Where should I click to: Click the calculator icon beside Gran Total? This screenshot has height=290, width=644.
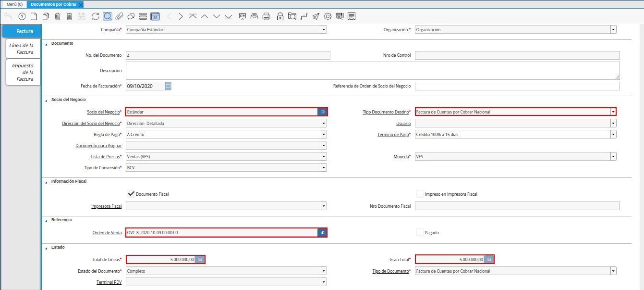tap(489, 259)
